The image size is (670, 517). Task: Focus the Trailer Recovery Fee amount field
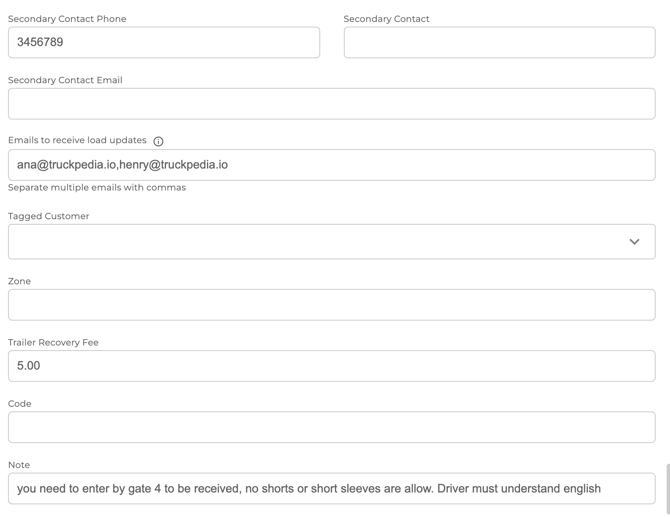coord(331,366)
